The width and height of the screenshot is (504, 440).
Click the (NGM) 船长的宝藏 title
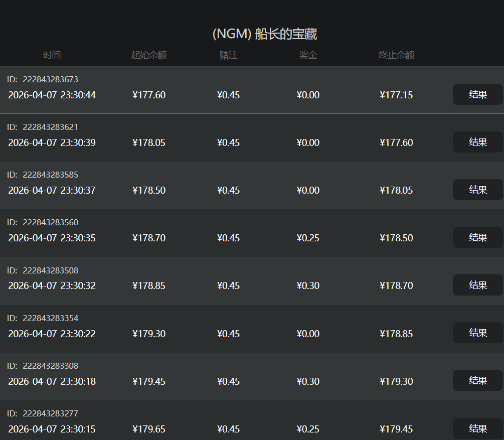[x=264, y=34]
